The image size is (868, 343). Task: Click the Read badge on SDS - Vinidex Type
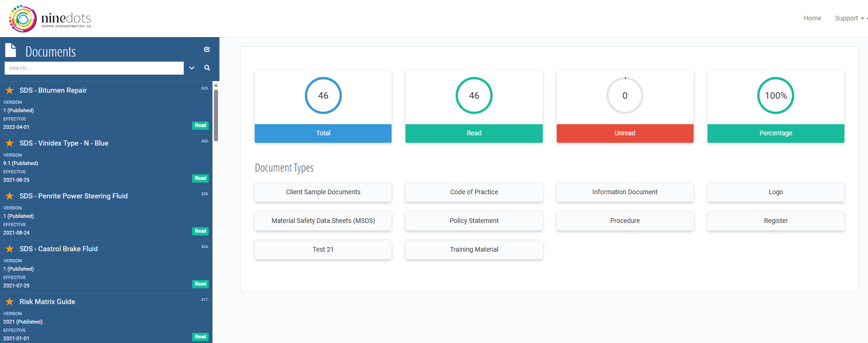point(200,178)
